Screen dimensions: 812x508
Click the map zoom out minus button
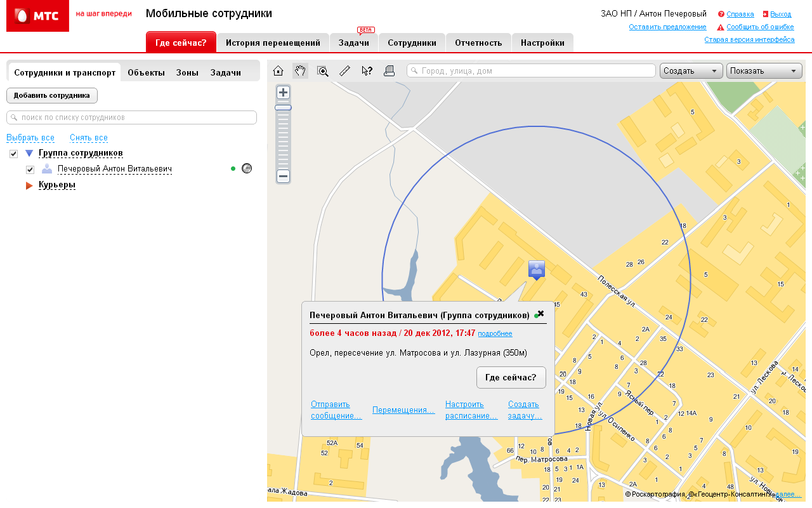coord(283,177)
